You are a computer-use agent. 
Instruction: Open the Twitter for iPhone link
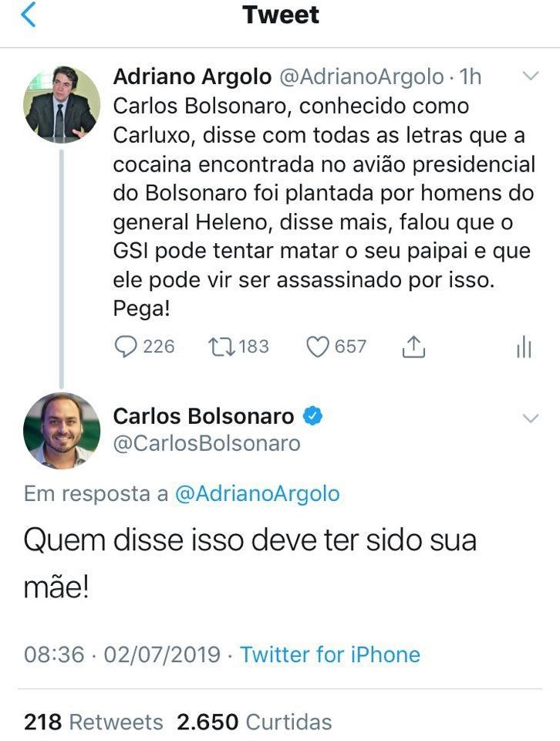[330, 655]
